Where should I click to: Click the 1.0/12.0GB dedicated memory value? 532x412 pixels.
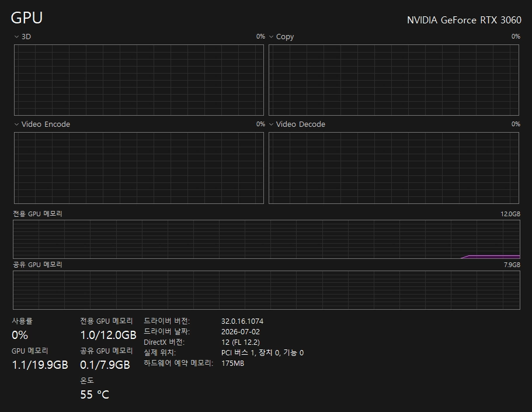pos(108,335)
